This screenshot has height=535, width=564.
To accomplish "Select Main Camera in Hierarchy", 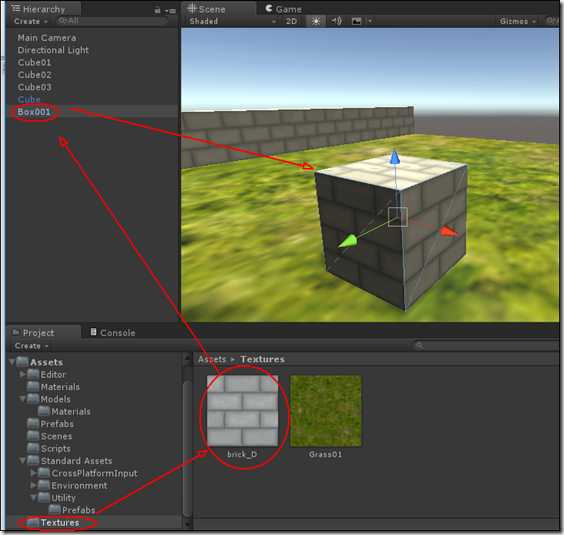I will [47, 38].
